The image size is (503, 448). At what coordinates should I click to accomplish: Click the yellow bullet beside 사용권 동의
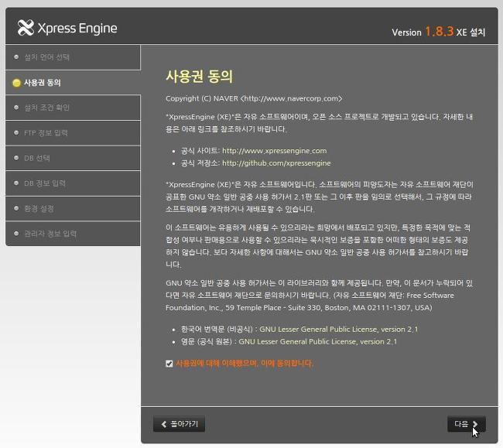(16, 83)
